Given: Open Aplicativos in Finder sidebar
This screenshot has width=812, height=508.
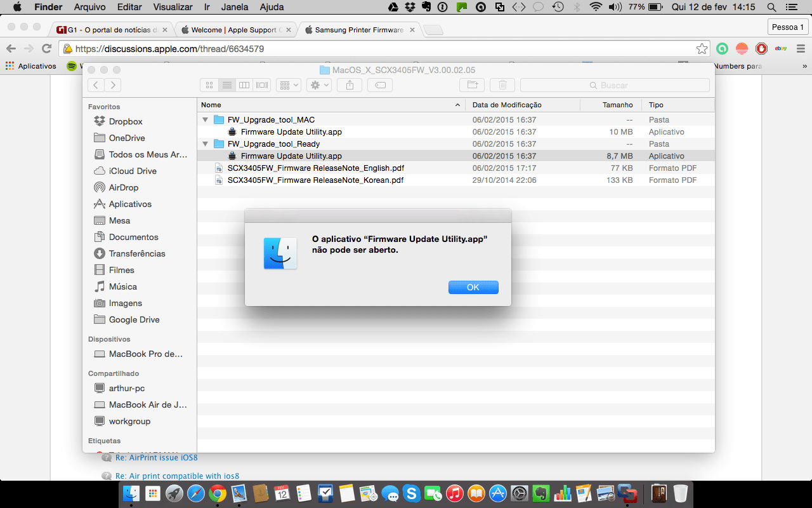Looking at the screenshot, I should [129, 204].
